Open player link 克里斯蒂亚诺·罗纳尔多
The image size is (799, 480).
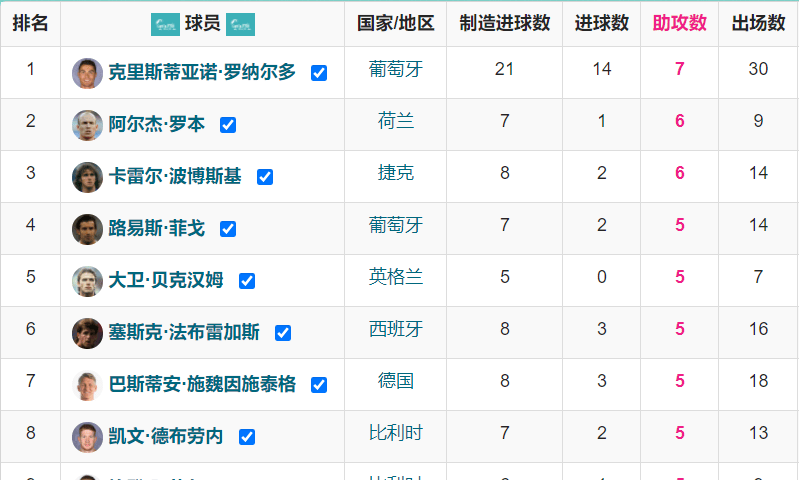[202, 72]
